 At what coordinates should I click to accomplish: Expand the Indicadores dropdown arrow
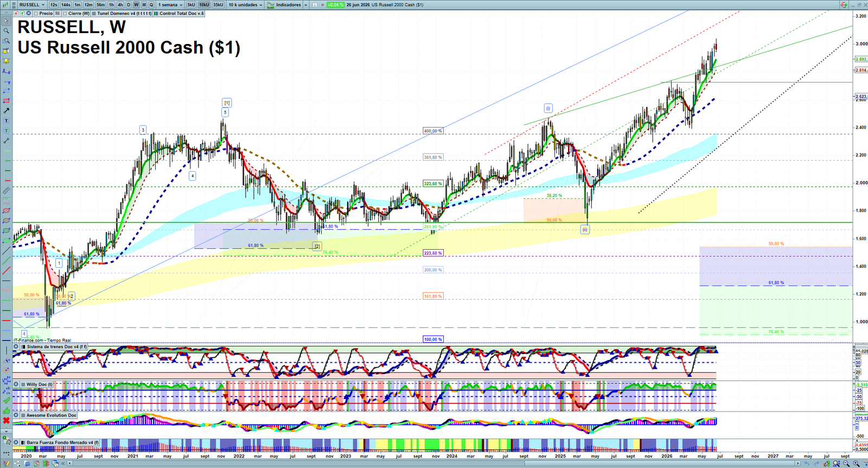click(305, 5)
